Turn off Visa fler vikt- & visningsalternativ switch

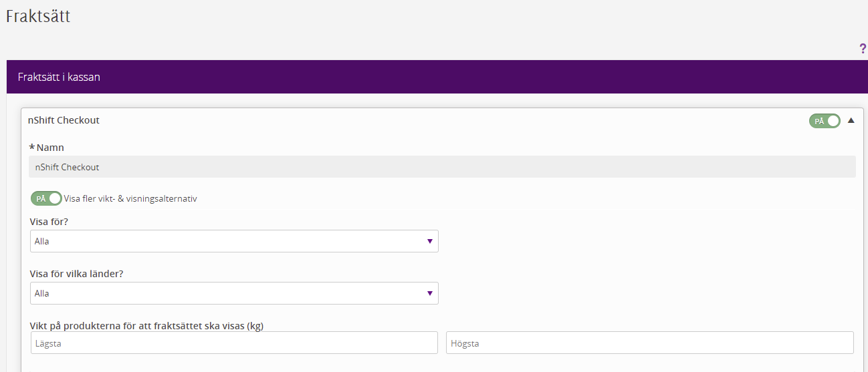click(46, 198)
